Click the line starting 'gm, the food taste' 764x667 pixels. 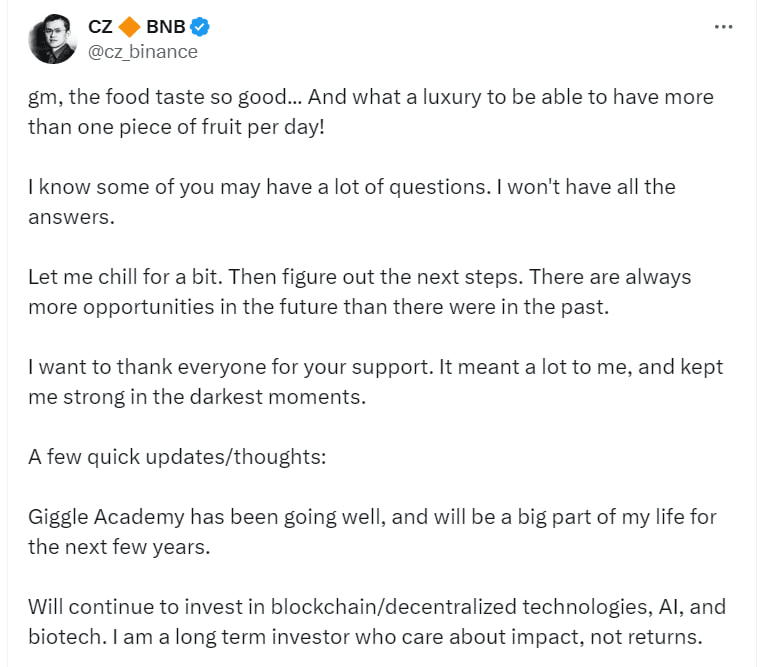[371, 97]
